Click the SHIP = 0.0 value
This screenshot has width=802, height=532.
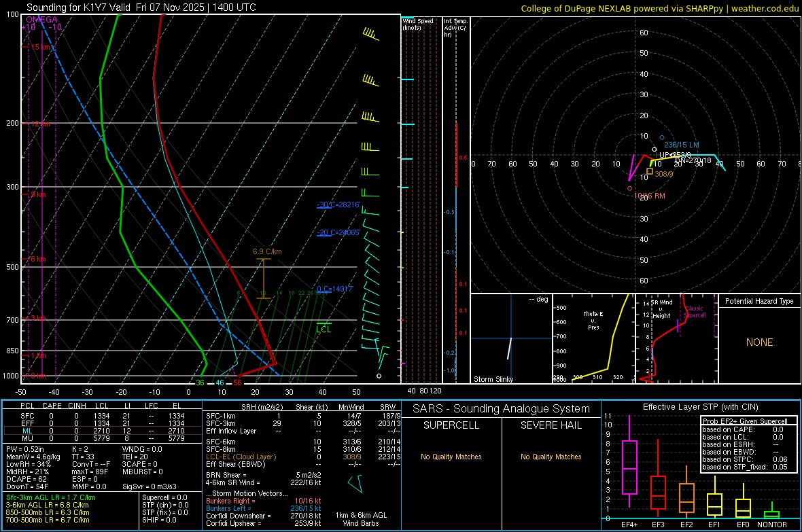pyautogui.click(x=159, y=520)
